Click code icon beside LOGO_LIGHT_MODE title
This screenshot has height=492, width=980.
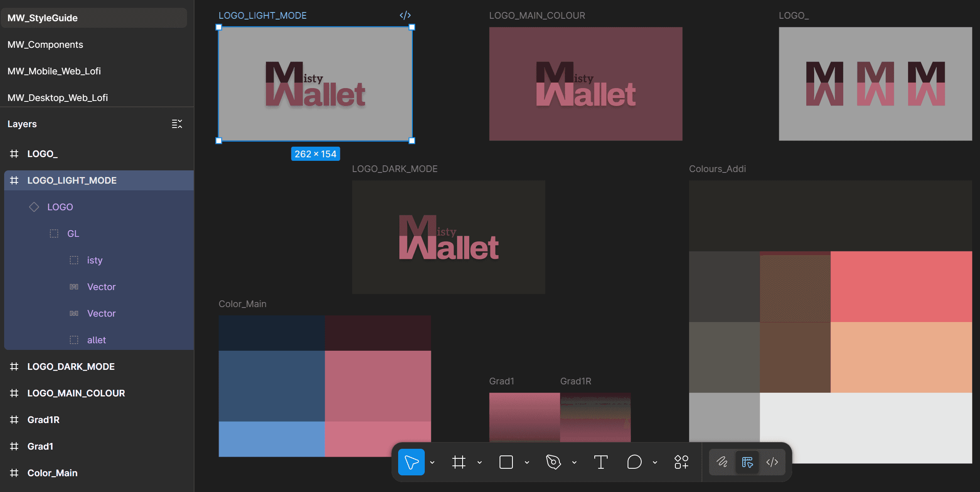[x=405, y=15]
